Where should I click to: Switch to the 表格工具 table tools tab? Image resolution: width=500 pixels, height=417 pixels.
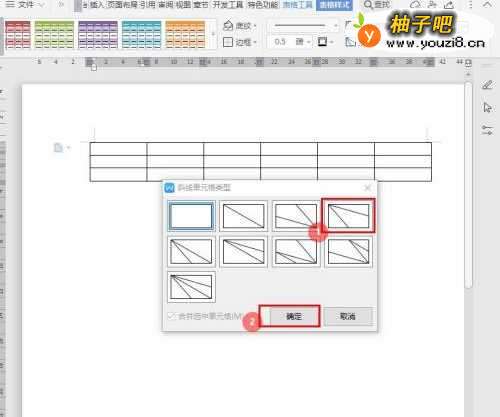298,5
